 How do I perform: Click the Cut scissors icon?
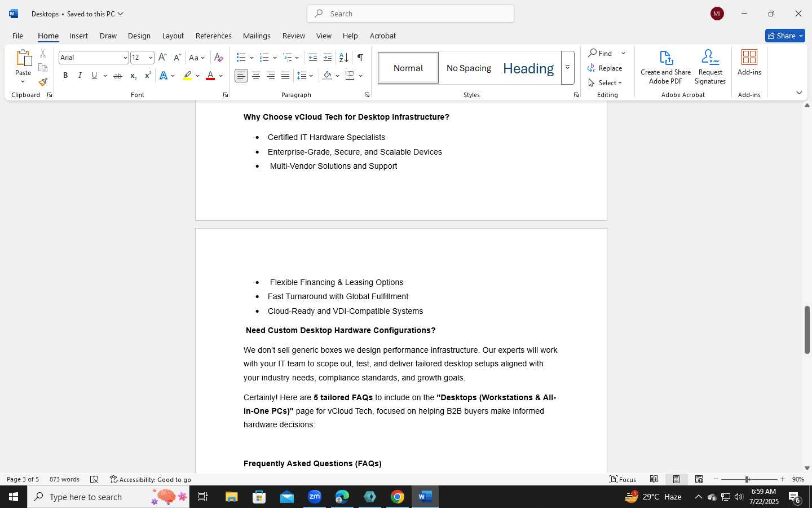[x=43, y=54]
